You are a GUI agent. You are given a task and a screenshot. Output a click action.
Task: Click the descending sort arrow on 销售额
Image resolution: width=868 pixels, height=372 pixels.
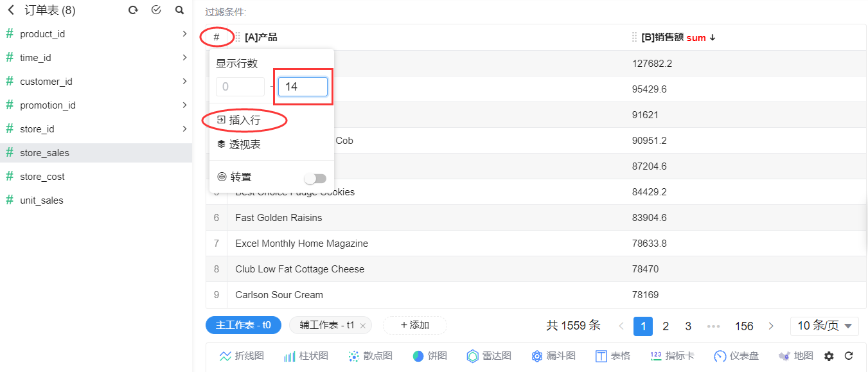point(713,37)
